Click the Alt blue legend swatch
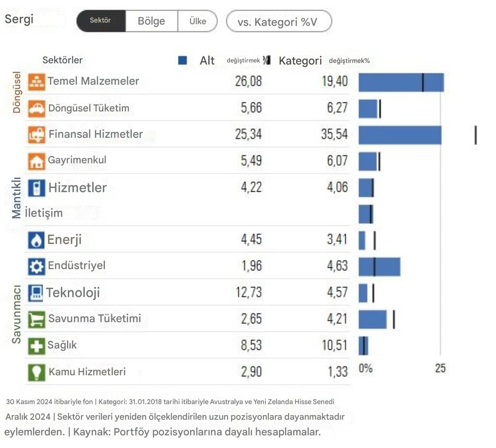 click(183, 60)
